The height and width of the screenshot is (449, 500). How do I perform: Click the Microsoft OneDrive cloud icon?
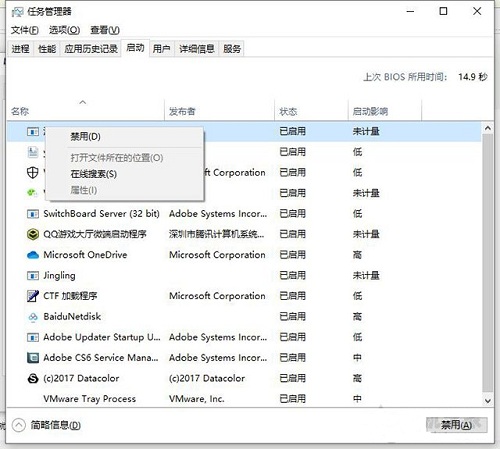pyautogui.click(x=33, y=255)
